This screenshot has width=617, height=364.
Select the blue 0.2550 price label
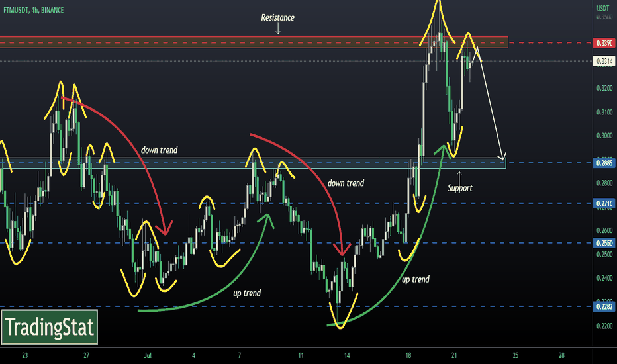click(604, 243)
